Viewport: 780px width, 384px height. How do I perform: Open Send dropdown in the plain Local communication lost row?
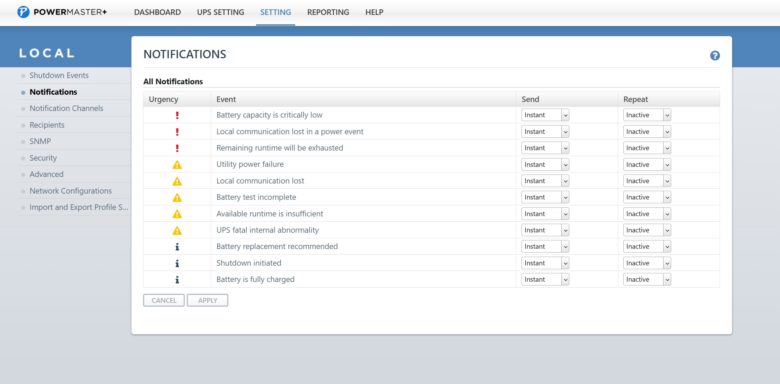(x=545, y=181)
